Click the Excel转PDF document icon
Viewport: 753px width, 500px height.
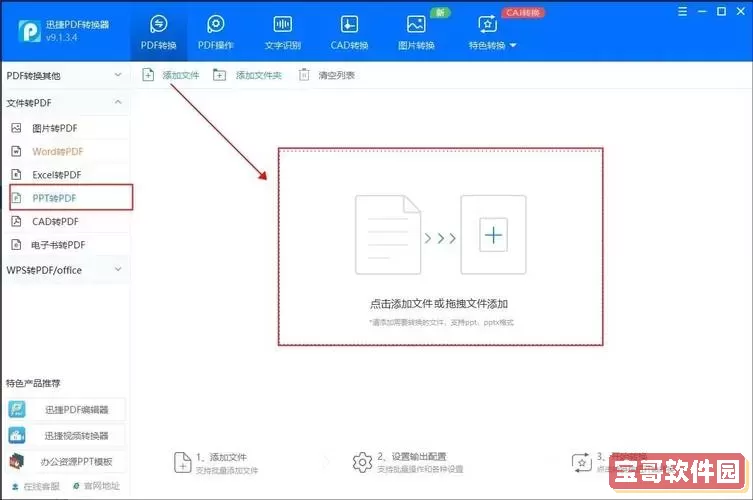[x=16, y=174]
